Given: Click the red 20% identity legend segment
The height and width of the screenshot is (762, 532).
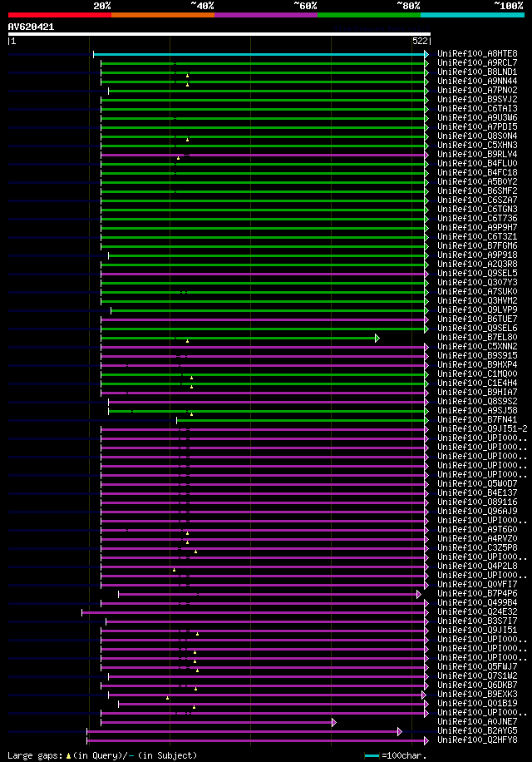Looking at the screenshot, I should tap(60, 15).
